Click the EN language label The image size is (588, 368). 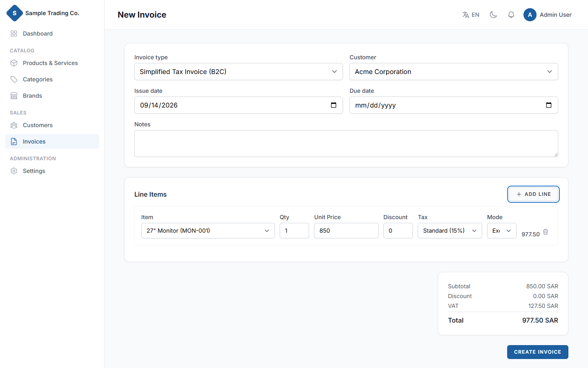pos(475,15)
